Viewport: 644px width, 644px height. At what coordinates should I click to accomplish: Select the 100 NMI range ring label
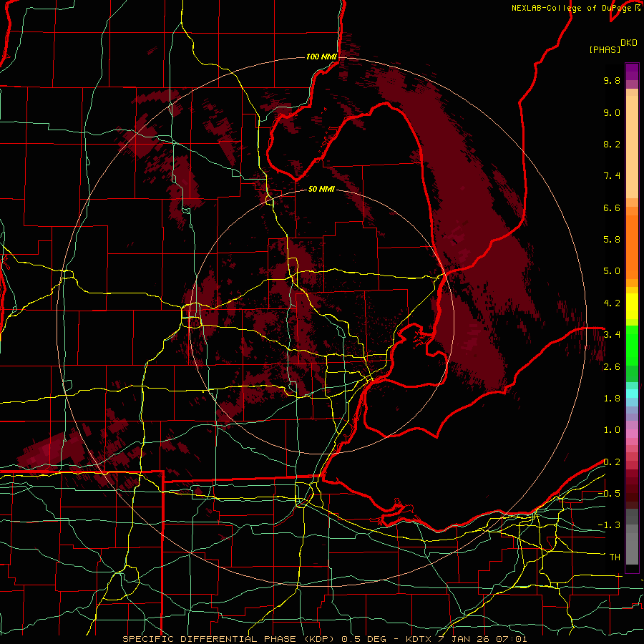click(321, 57)
